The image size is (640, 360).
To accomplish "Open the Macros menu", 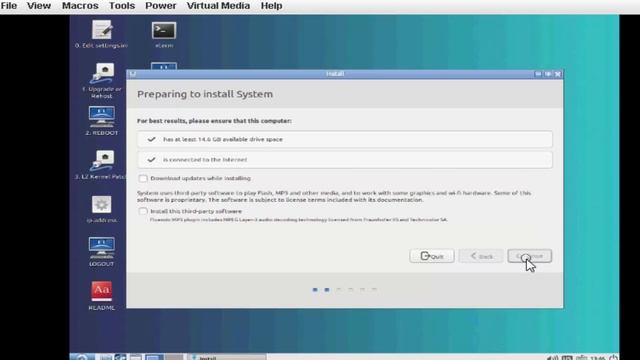I will click(80, 6).
